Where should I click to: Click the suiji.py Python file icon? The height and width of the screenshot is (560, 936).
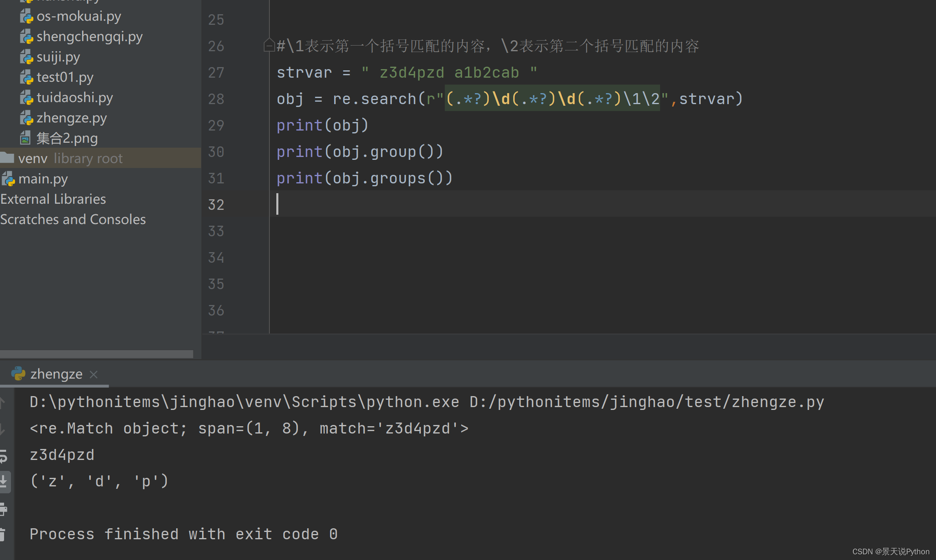pos(26,57)
